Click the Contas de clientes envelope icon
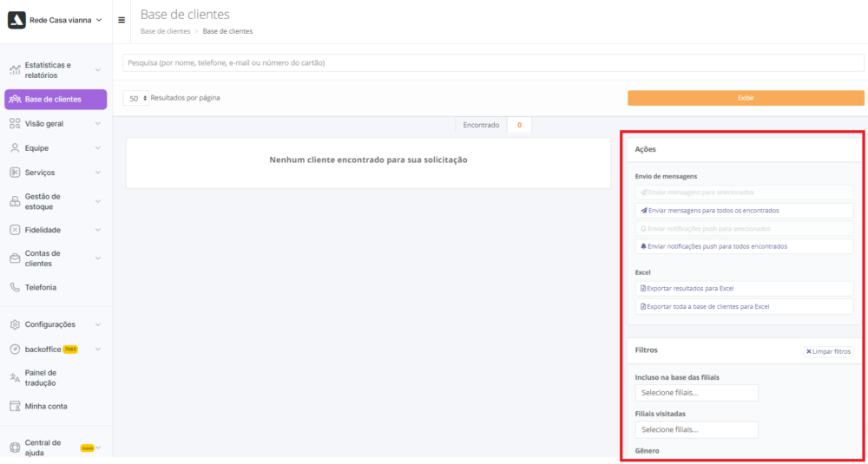 coord(15,258)
